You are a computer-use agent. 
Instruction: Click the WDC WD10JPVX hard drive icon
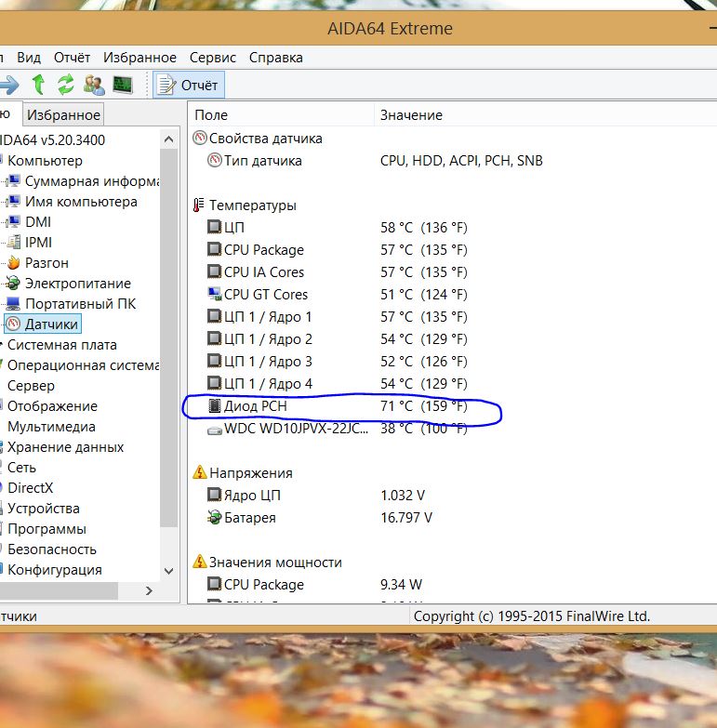pos(214,430)
